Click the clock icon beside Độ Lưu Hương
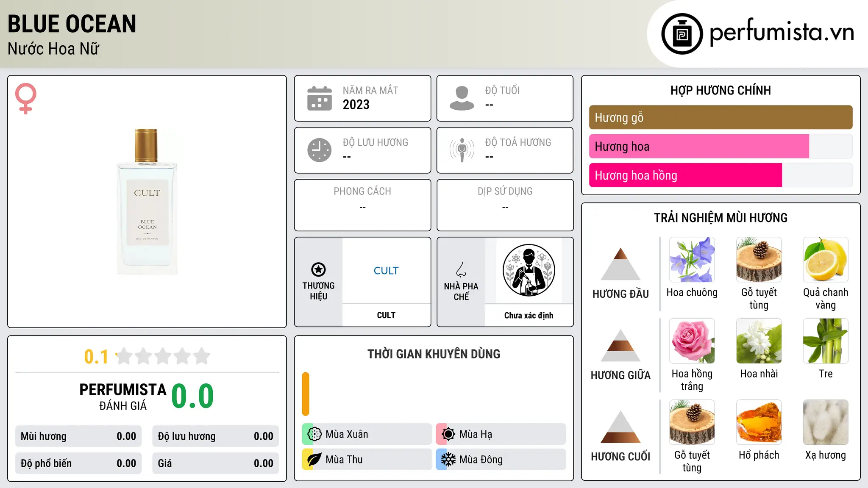868x488 pixels. (x=320, y=150)
